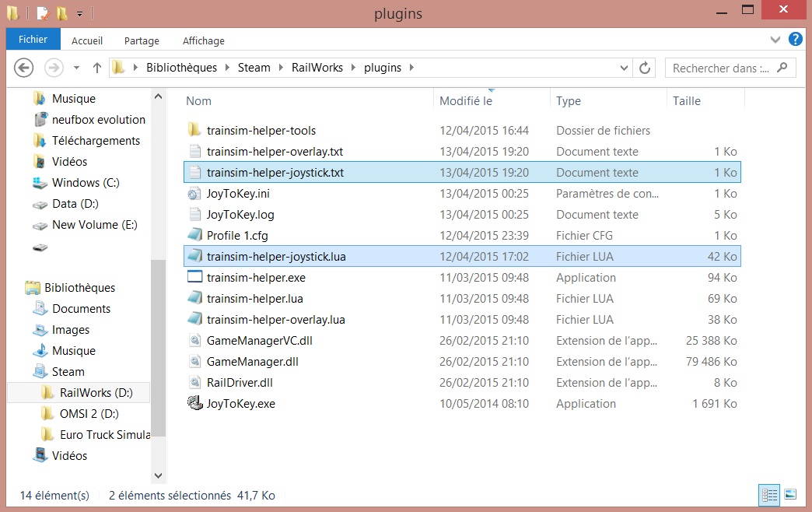Open quick access toolbar customize dropdown

pyautogui.click(x=79, y=14)
